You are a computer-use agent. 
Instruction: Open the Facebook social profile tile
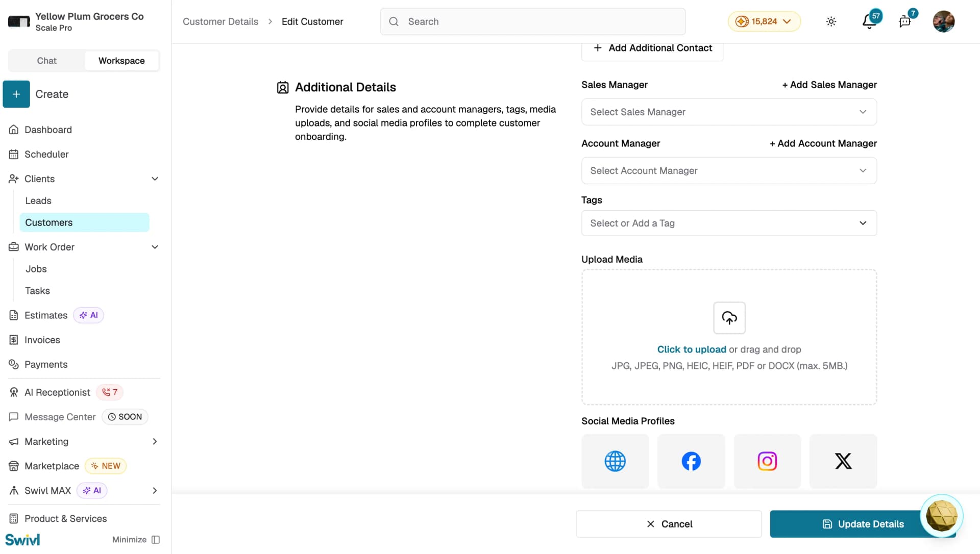pos(691,461)
